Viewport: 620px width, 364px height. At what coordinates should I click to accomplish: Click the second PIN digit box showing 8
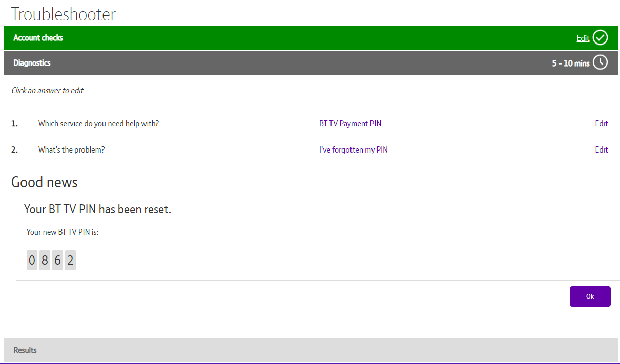point(45,261)
